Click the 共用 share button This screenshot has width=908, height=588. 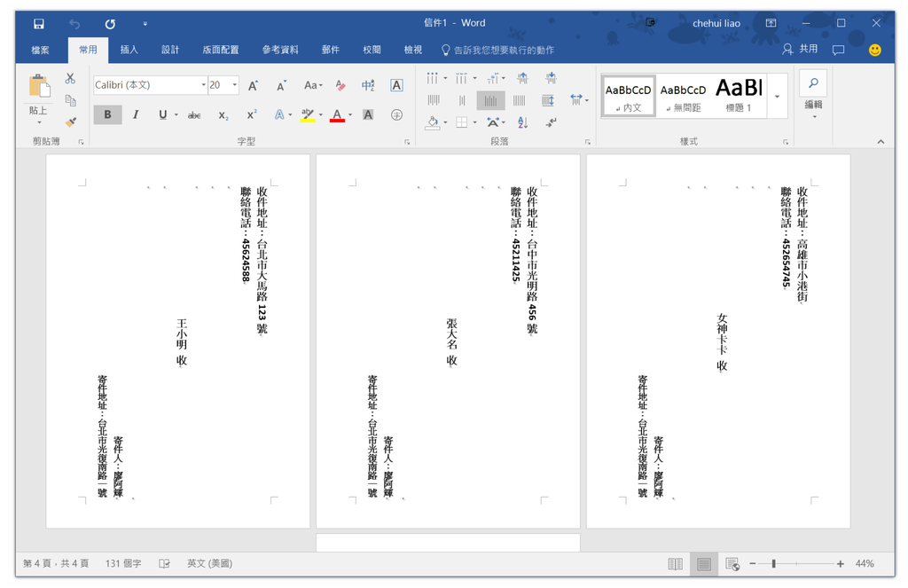tap(800, 50)
